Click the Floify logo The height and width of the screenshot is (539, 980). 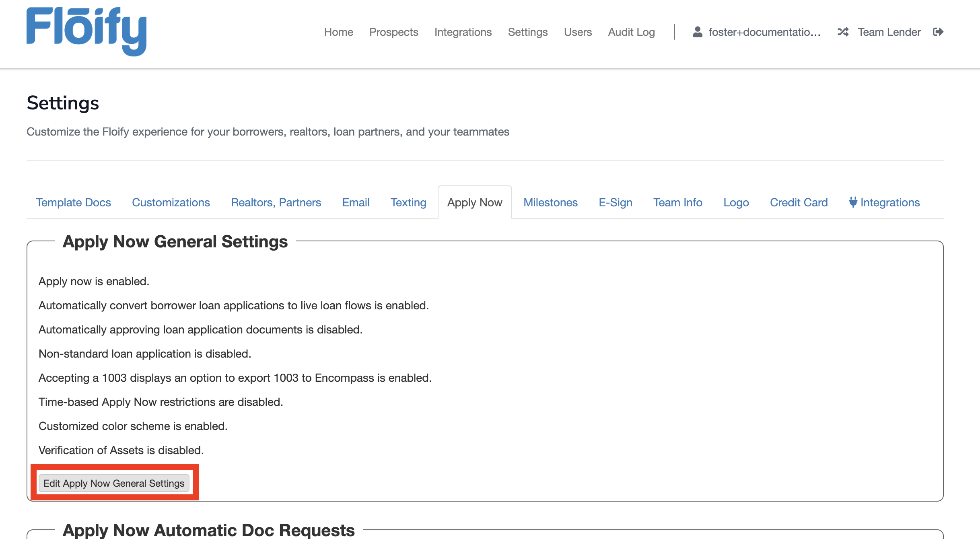point(86,31)
